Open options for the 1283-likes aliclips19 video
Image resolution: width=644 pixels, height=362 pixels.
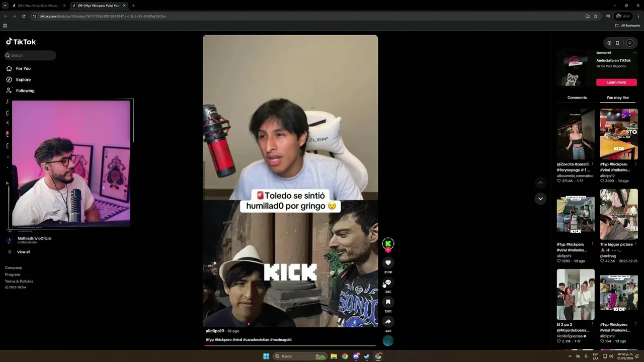[592, 244]
